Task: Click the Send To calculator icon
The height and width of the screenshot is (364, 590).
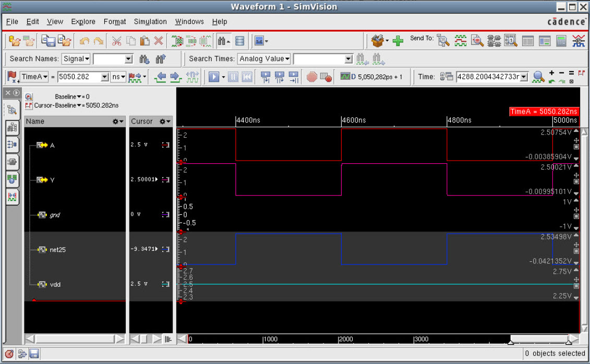Action: (x=561, y=41)
